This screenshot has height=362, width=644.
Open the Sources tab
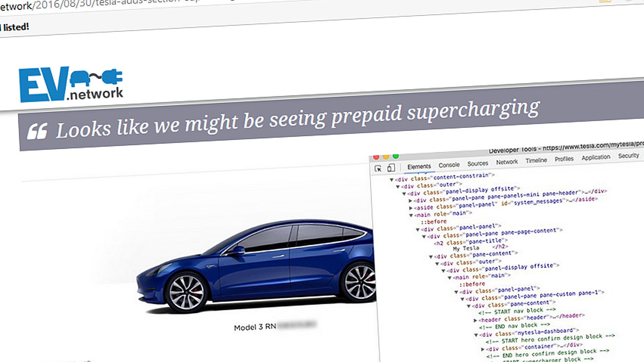478,163
